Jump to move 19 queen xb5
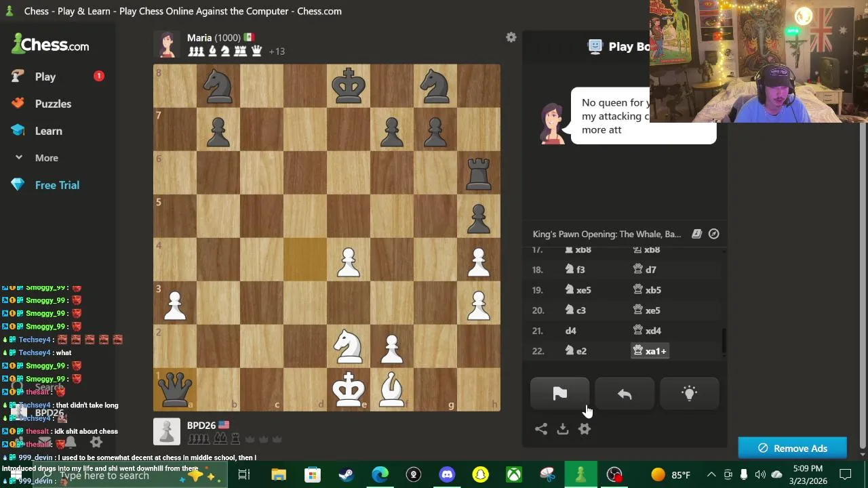 647,290
